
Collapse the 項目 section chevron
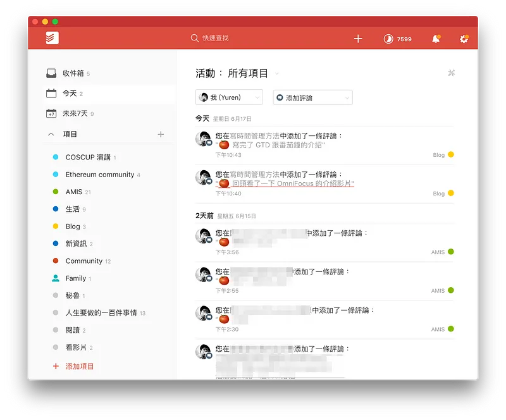click(51, 134)
